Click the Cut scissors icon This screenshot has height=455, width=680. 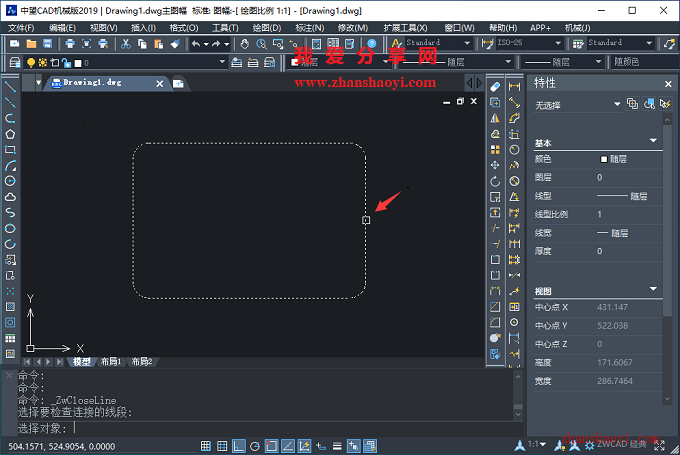(126, 44)
